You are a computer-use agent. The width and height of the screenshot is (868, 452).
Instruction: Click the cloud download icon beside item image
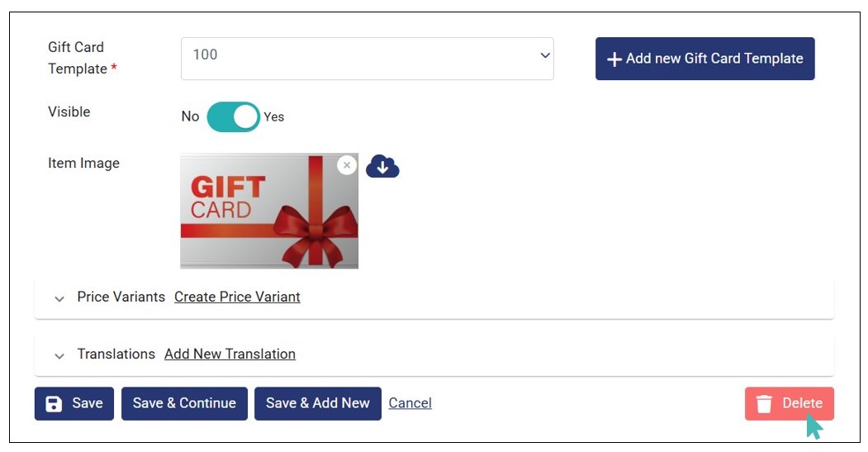coord(382,166)
